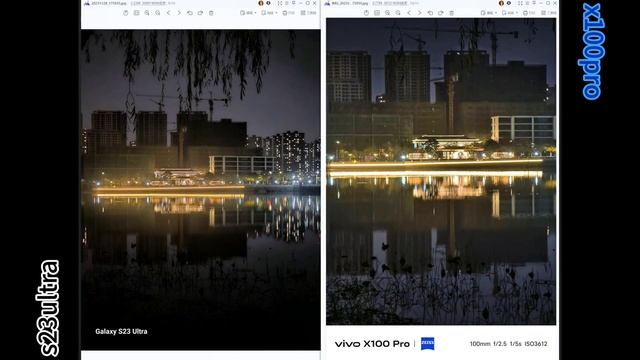Open the save-as dropdown in left viewer toolbar
The height and width of the screenshot is (360, 640).
(269, 13)
